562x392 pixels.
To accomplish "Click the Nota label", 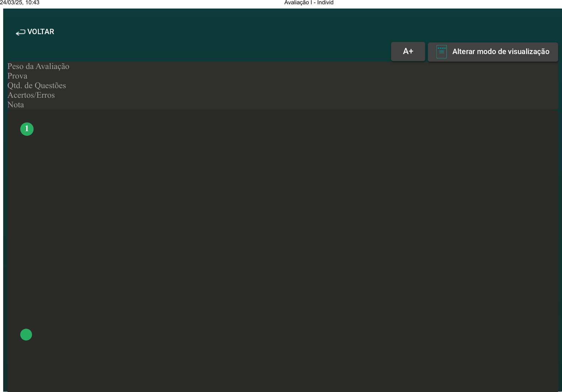I will (x=16, y=105).
